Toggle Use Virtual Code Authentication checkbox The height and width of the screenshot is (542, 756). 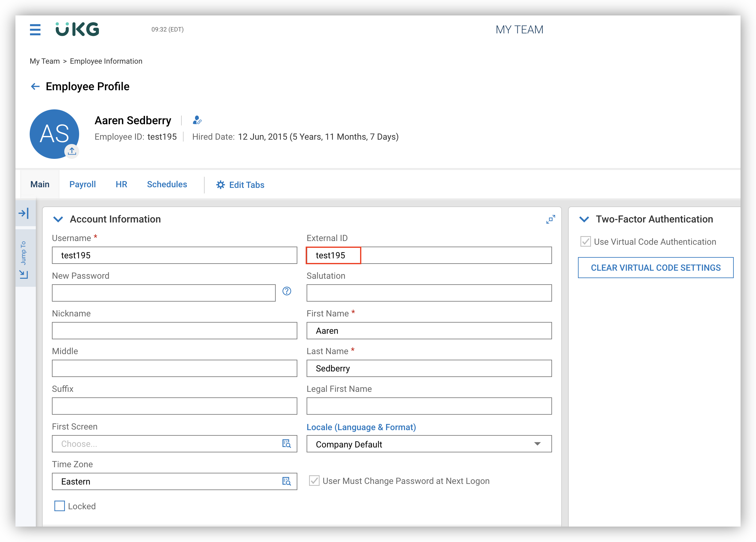tap(585, 242)
